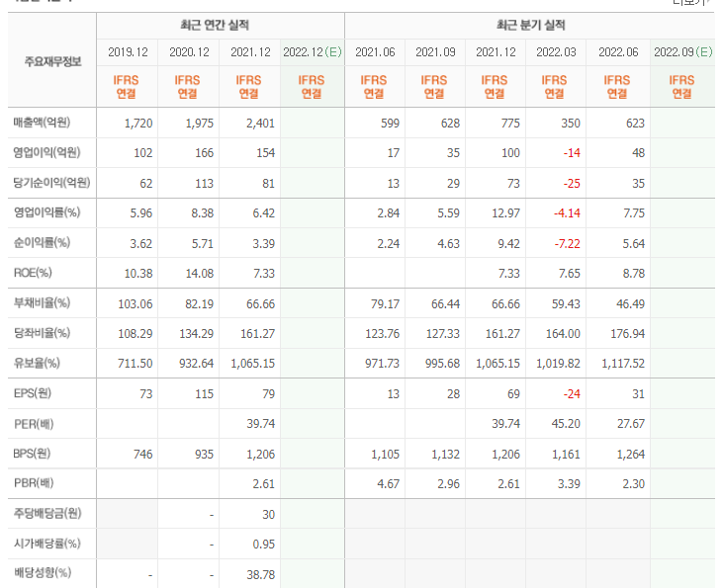Image resolution: width=723 pixels, height=588 pixels.
Task: Click the 746 BPS value
Action: [143, 455]
